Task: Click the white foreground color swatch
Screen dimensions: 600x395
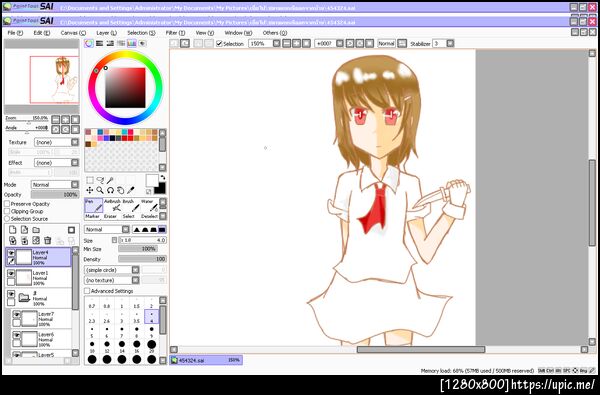Action: coord(152,180)
